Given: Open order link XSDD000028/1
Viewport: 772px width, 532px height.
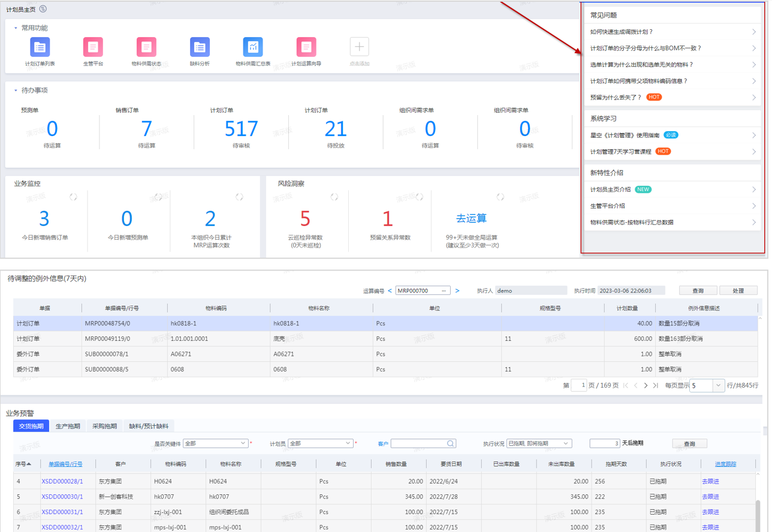Looking at the screenshot, I should [62, 482].
